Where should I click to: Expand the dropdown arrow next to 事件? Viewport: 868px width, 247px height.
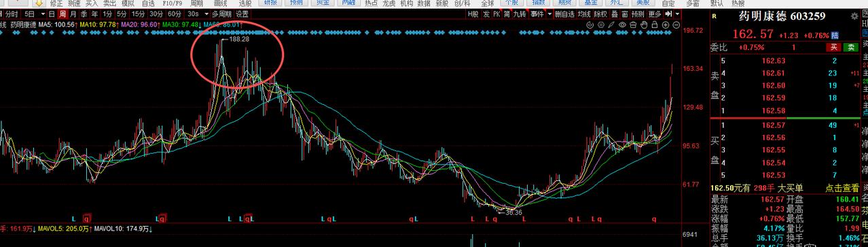point(549,14)
